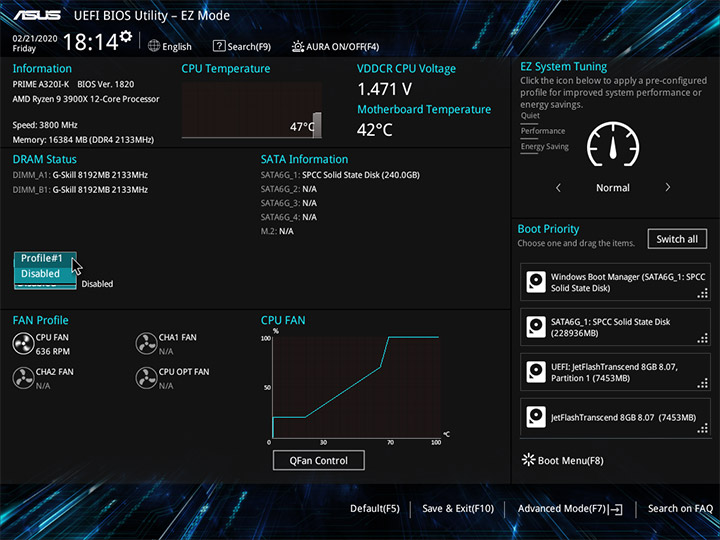Open Boot Menu(F8)
The width and height of the screenshot is (720, 540).
[x=563, y=460]
